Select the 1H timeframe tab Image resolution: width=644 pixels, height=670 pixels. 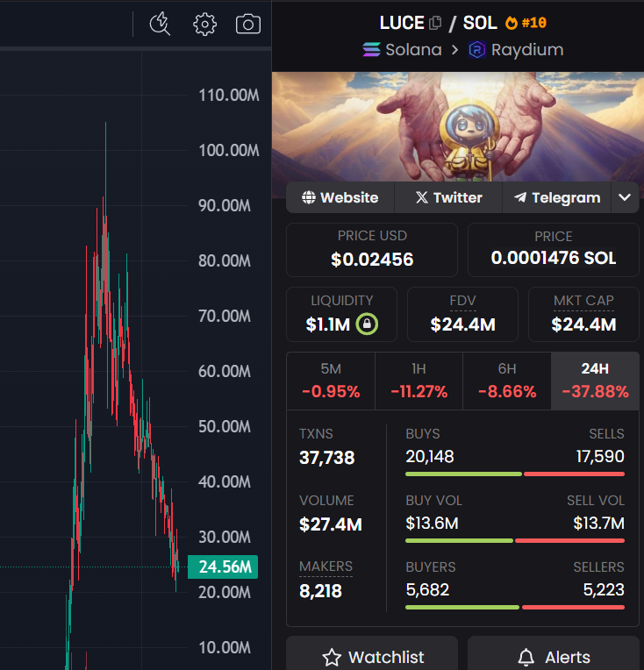coord(419,381)
